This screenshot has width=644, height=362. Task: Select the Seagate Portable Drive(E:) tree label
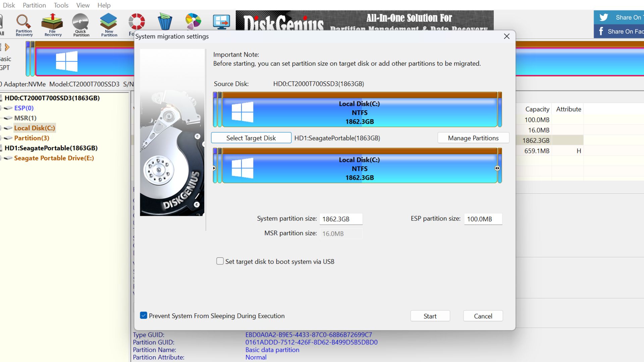pyautogui.click(x=54, y=158)
